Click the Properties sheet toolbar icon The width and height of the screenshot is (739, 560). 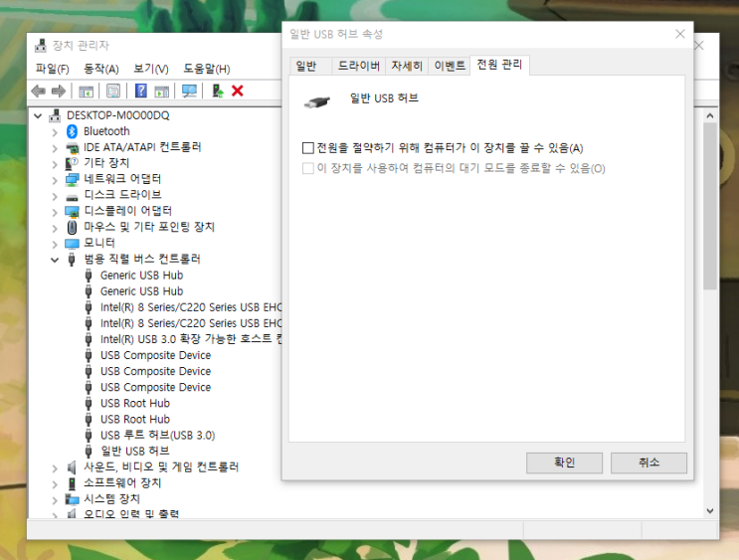pos(113,91)
